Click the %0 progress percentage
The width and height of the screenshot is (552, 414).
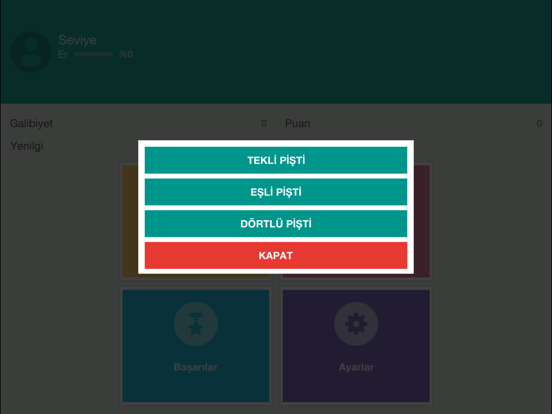click(x=126, y=54)
